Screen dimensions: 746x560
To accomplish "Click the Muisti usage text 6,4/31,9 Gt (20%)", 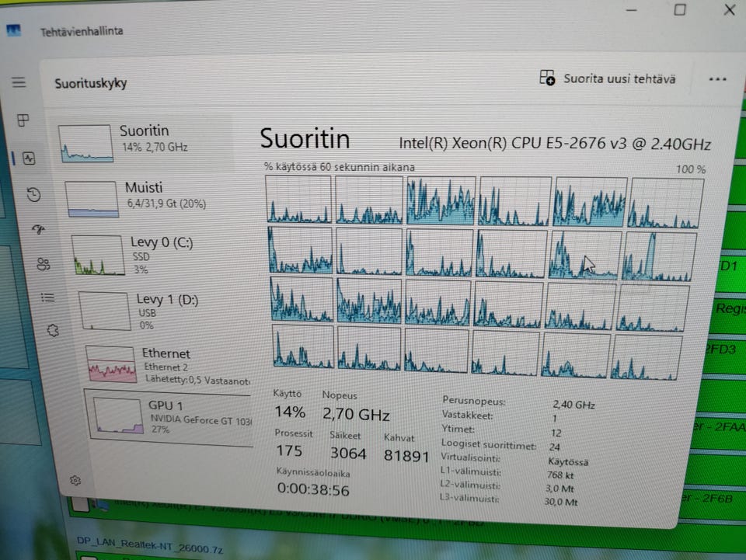I will pos(166,203).
